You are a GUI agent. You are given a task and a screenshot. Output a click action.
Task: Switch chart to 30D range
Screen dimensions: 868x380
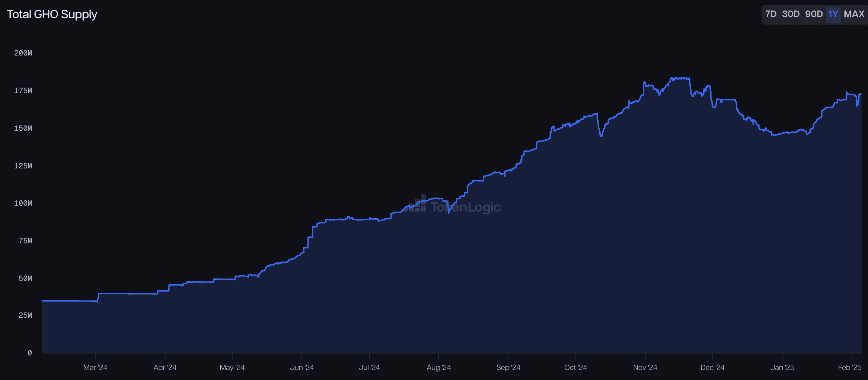(x=791, y=14)
